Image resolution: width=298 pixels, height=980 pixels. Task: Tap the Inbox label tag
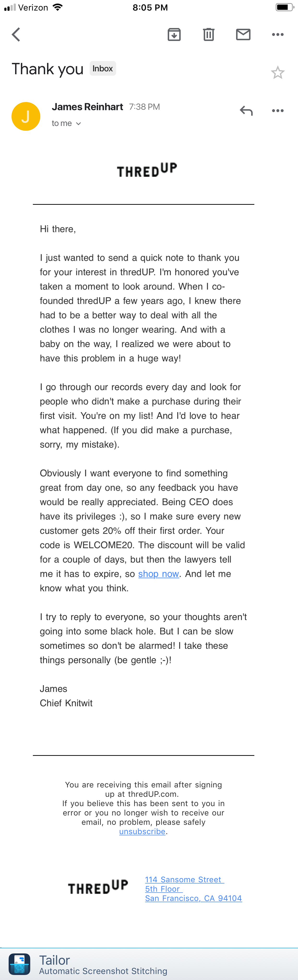coord(102,68)
